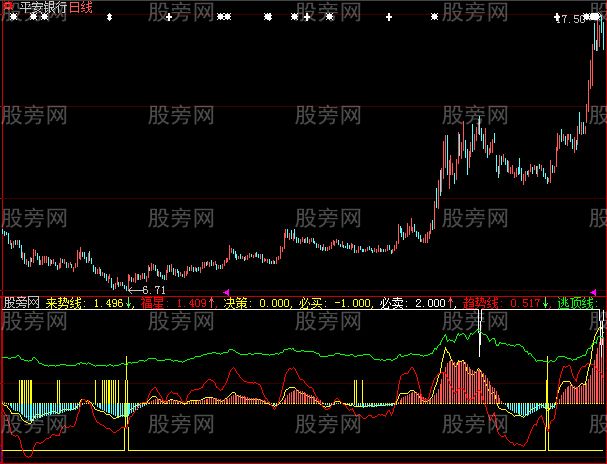Select the 来势线 indicator label
Viewport: 607px width, 464px height.
point(64,302)
